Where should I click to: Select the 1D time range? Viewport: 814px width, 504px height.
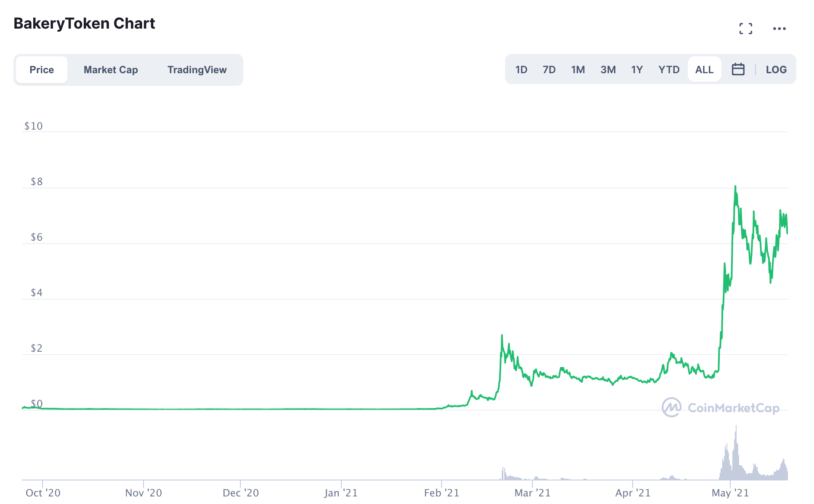pos(521,69)
